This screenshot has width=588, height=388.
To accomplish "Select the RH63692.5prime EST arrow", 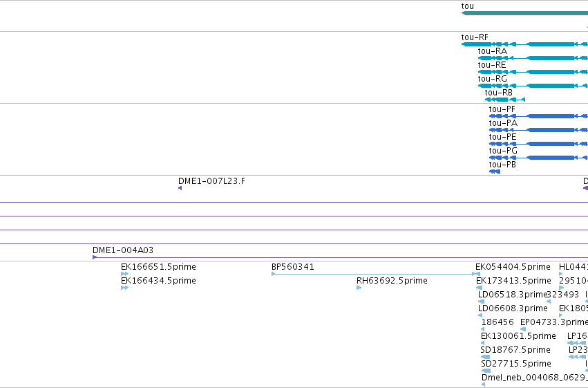I will 359,288.
